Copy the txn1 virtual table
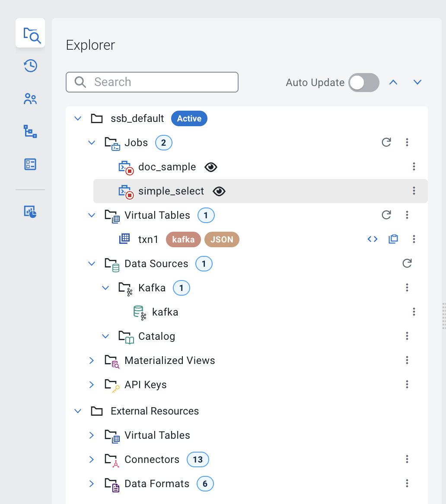Image resolution: width=446 pixels, height=504 pixels. pyautogui.click(x=393, y=239)
